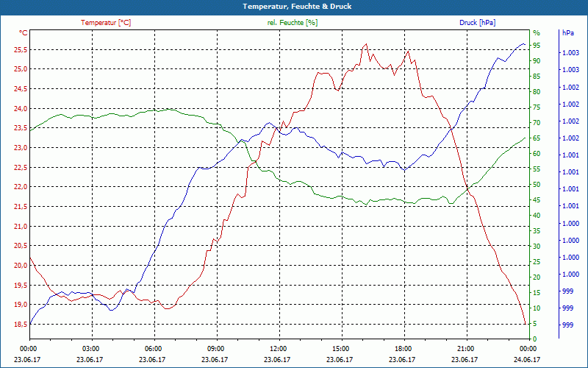Click the 21:00 time axis label
The height and width of the screenshot is (368, 588).
pos(465,348)
